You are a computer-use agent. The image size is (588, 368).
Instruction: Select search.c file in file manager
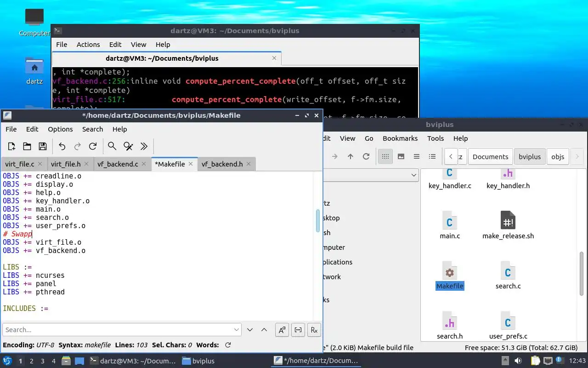pyautogui.click(x=508, y=276)
